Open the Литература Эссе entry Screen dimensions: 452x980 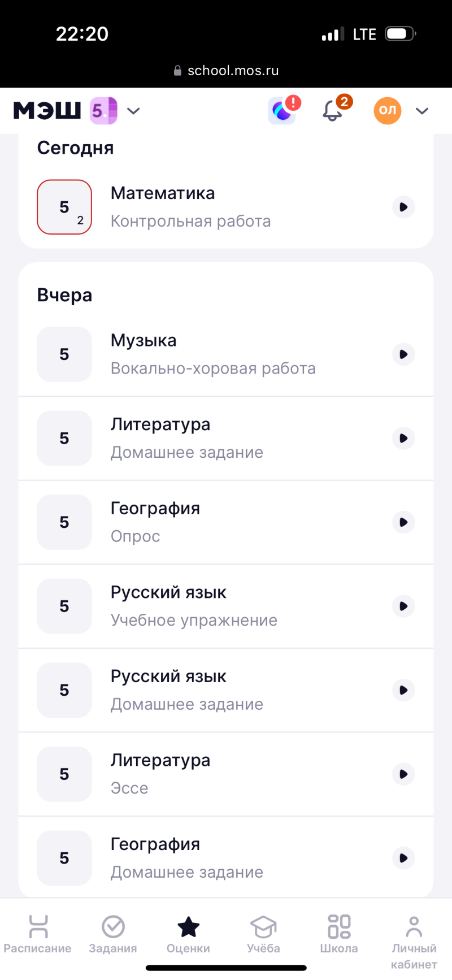[226, 774]
